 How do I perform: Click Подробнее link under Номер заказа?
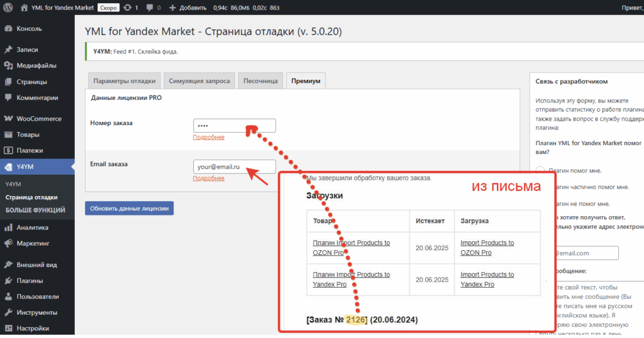pos(208,137)
